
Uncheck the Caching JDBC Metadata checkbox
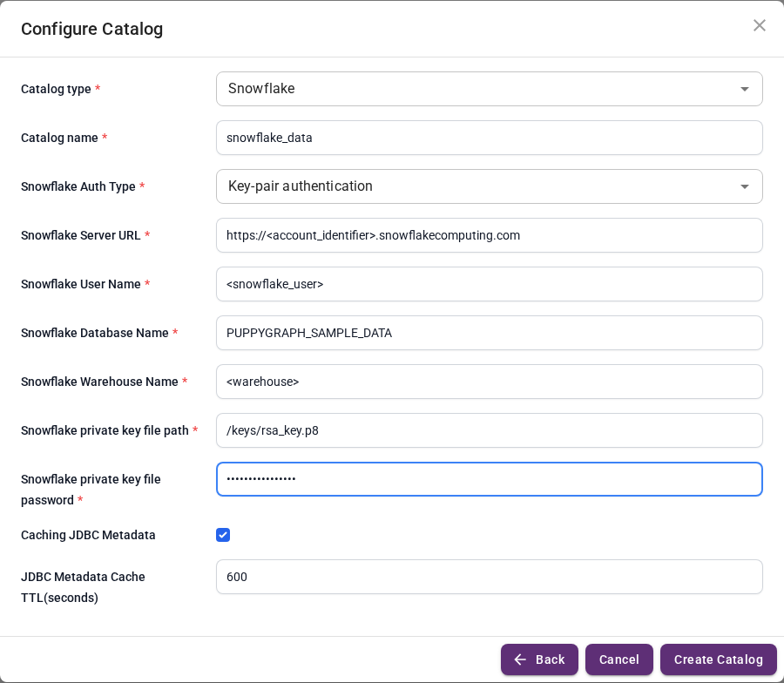(223, 535)
